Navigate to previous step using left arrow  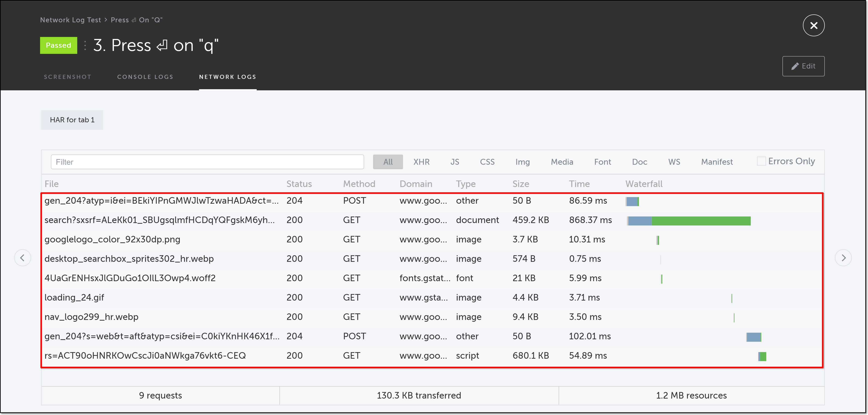click(x=23, y=258)
